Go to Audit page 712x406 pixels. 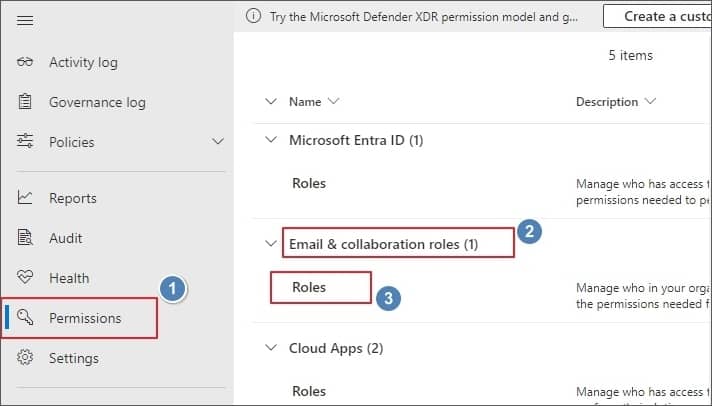coord(66,238)
